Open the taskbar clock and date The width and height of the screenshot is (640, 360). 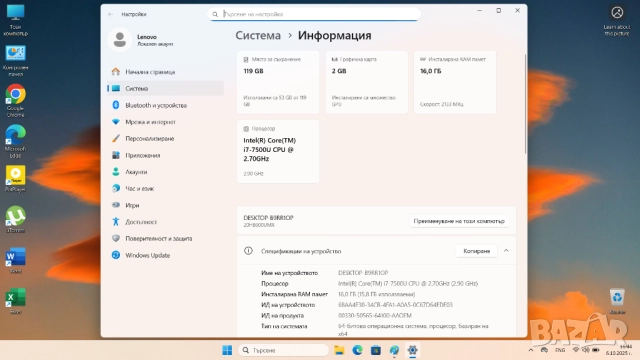[619, 350]
